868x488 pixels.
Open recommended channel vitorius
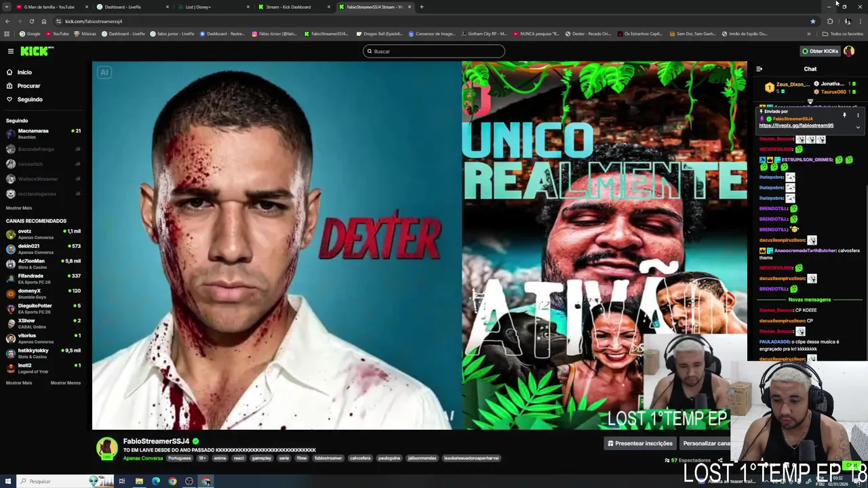click(43, 338)
